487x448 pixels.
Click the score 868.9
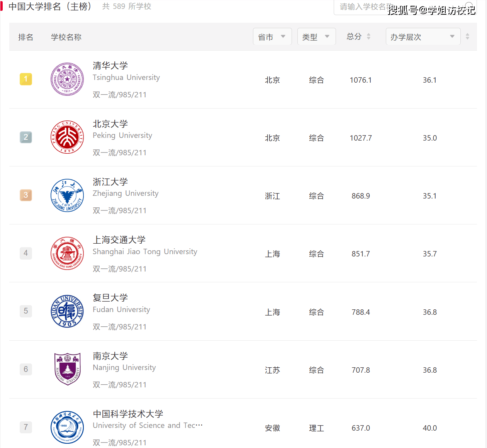[x=361, y=196]
